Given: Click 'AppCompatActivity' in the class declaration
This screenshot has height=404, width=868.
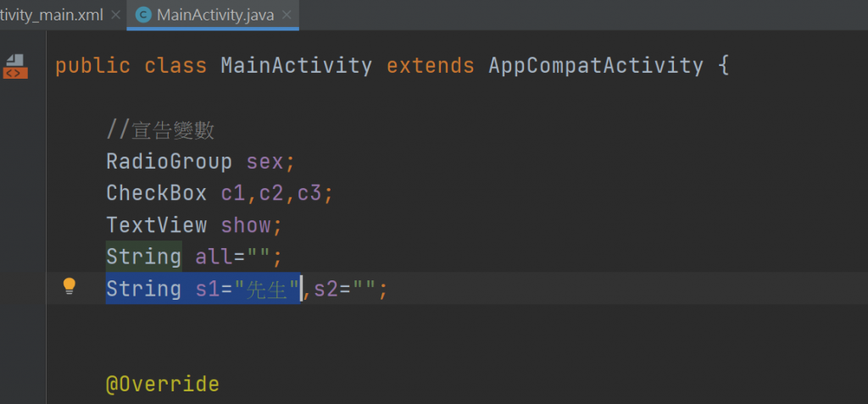Looking at the screenshot, I should pos(596,66).
